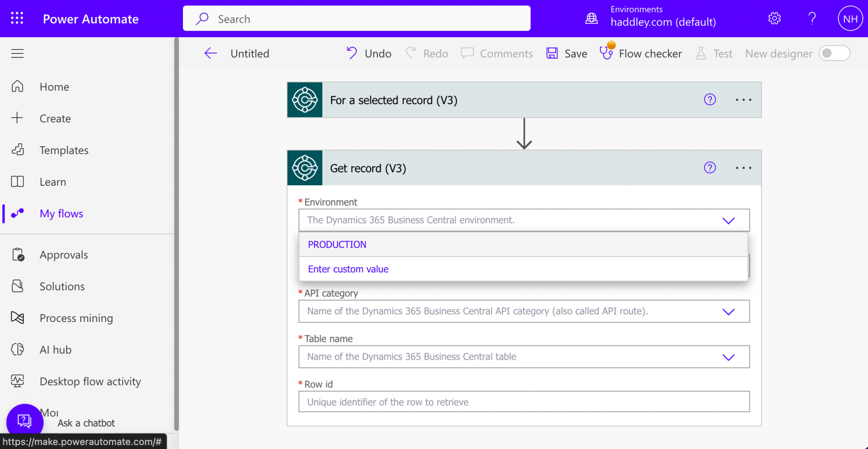This screenshot has height=449, width=868.
Task: Toggle the New designer switch
Action: coord(834,53)
